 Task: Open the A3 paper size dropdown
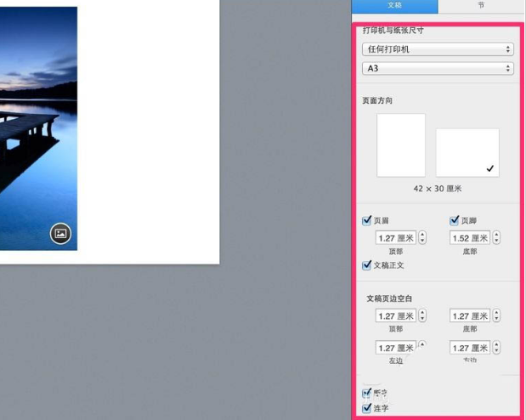438,68
